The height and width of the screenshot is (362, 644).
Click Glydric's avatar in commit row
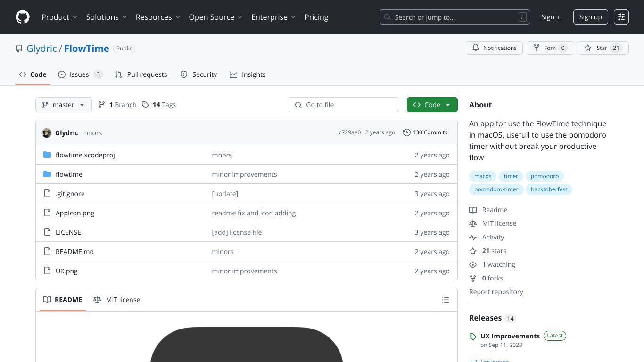(x=47, y=133)
